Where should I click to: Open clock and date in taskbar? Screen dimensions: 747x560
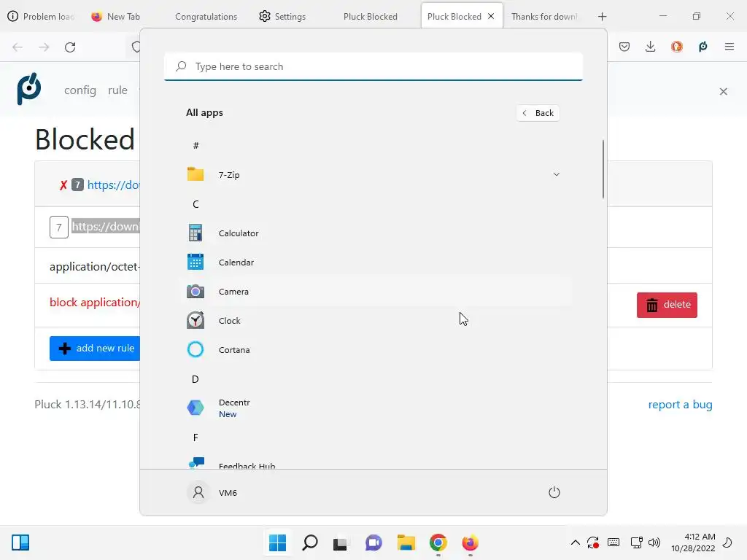[693, 542]
